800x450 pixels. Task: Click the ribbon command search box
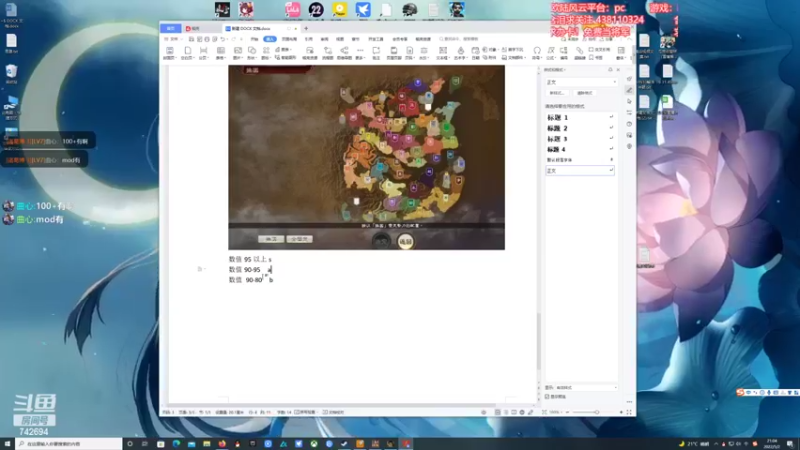coord(459,39)
